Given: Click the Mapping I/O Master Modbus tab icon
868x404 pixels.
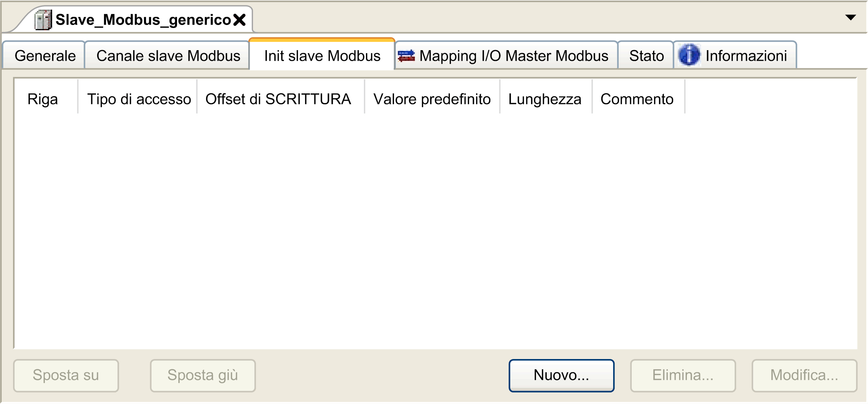Looking at the screenshot, I should pyautogui.click(x=406, y=56).
